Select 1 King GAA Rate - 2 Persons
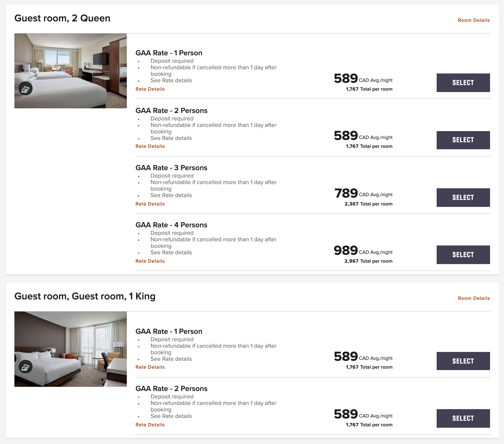 click(463, 418)
